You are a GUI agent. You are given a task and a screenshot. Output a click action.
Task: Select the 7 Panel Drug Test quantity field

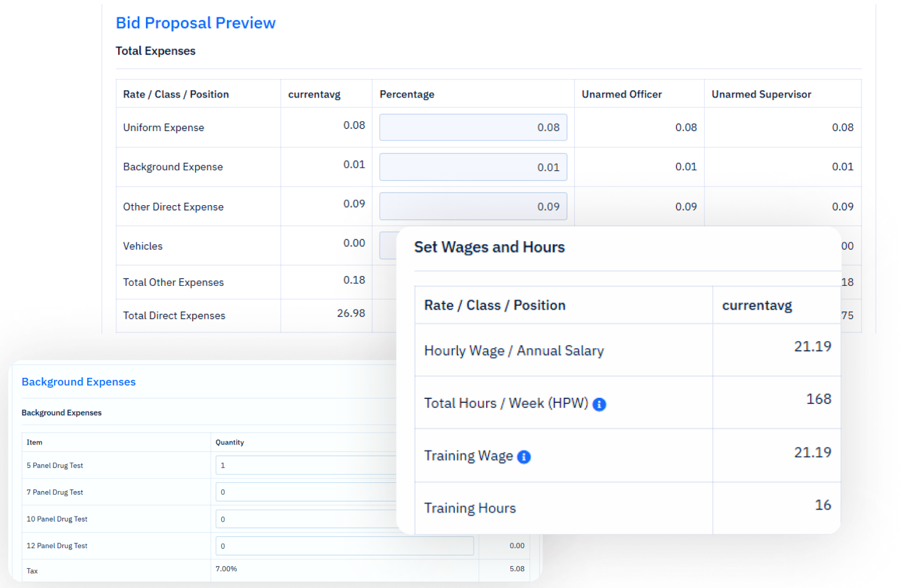[306, 492]
